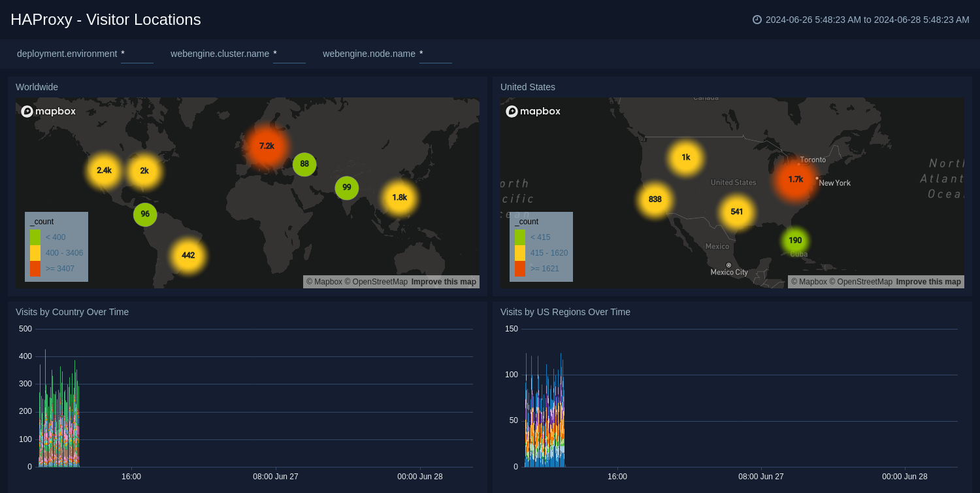
Task: Click the 'Visits by Country Over Time' title
Action: coord(72,312)
